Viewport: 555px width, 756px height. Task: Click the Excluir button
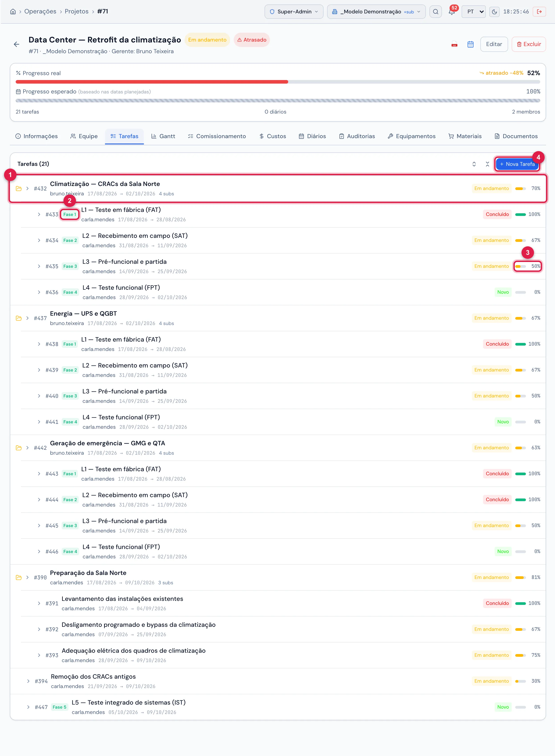[528, 44]
